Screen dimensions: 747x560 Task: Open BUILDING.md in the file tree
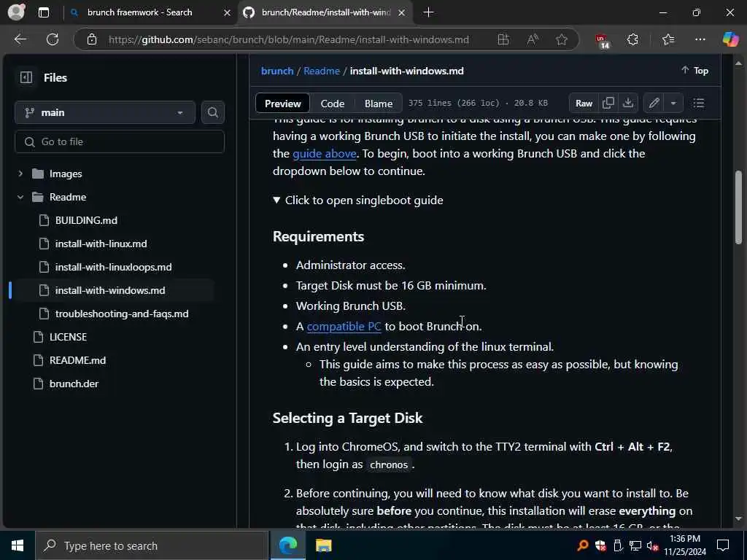(86, 220)
